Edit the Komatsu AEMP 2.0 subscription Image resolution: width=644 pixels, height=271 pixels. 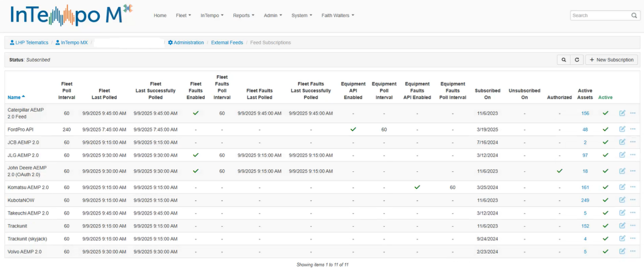click(622, 187)
